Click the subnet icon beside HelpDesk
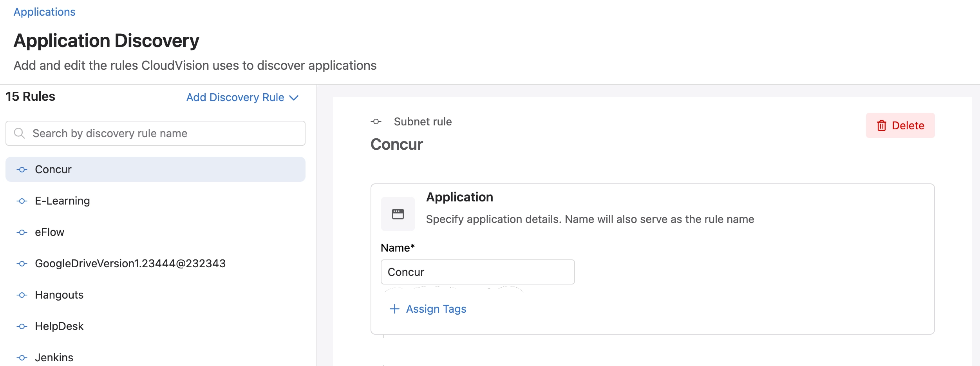The image size is (980, 366). click(x=22, y=326)
